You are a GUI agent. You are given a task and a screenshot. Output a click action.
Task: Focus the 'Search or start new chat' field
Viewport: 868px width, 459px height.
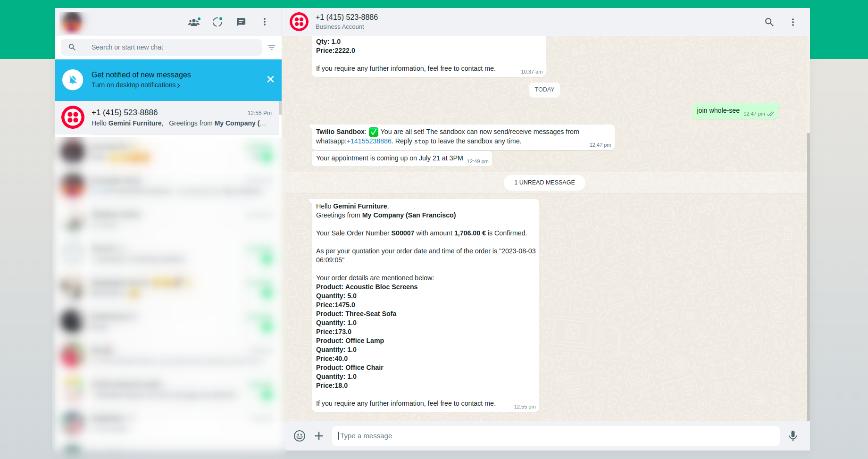(161, 47)
